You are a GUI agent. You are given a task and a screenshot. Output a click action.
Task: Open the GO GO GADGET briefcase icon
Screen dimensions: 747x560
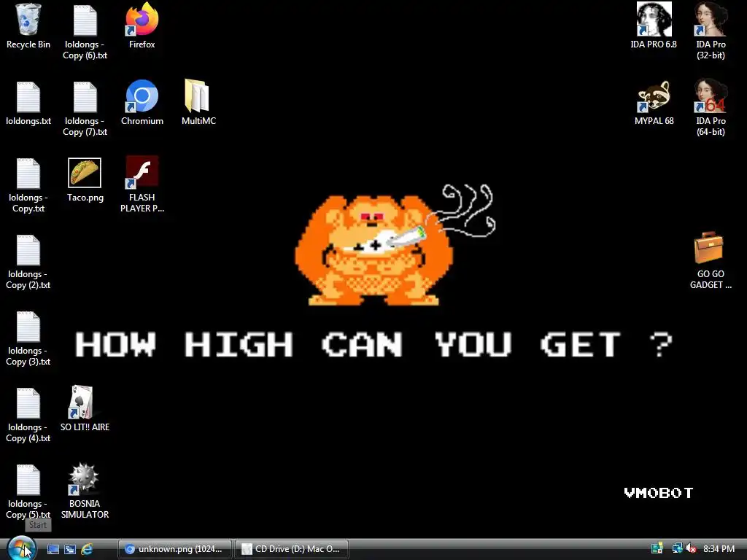click(711, 261)
